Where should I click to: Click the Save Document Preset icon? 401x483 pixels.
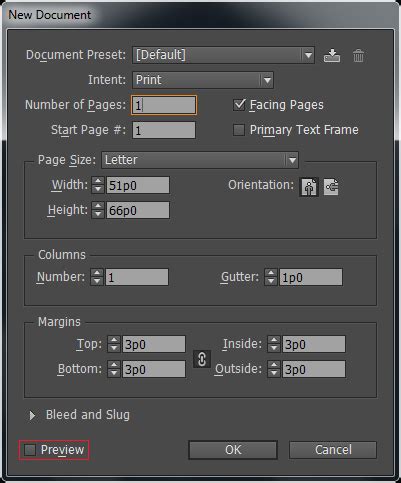[332, 55]
